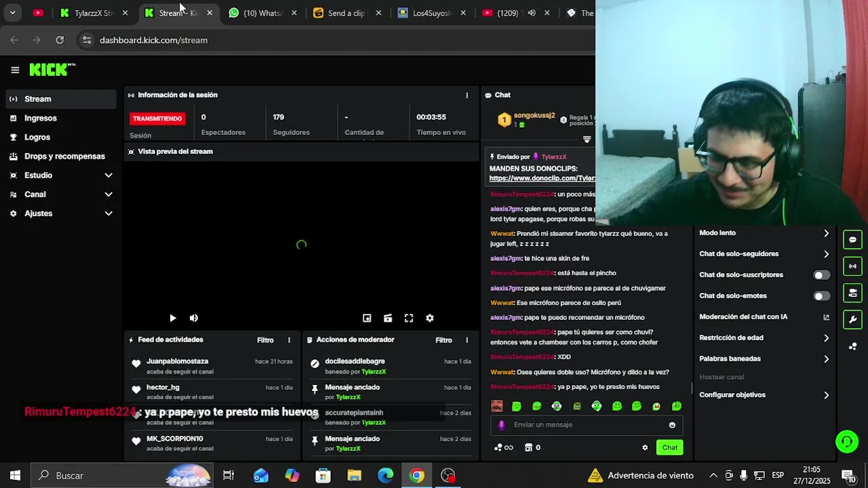This screenshot has width=868, height=488.
Task: Click the shop icon showing 0
Action: 532,447
